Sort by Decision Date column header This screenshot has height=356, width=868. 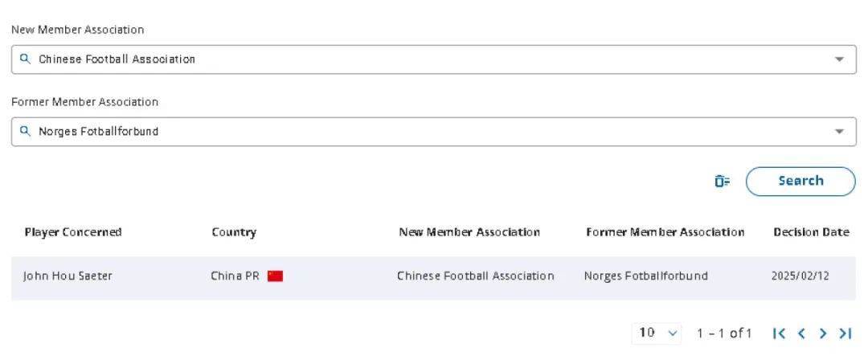point(811,232)
